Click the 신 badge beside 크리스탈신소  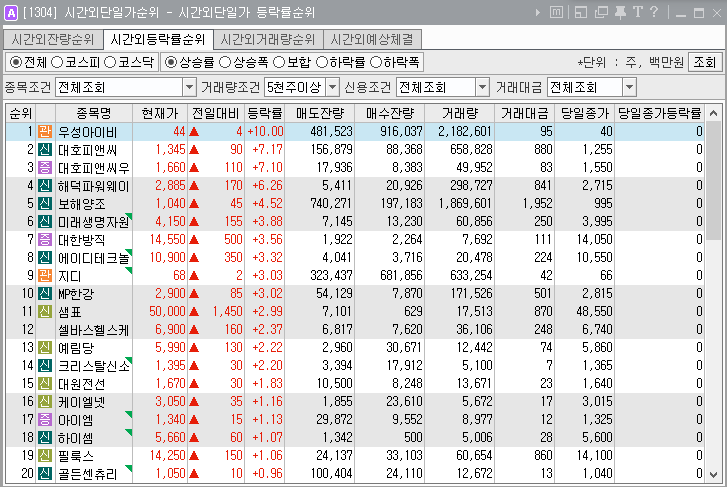tap(45, 365)
